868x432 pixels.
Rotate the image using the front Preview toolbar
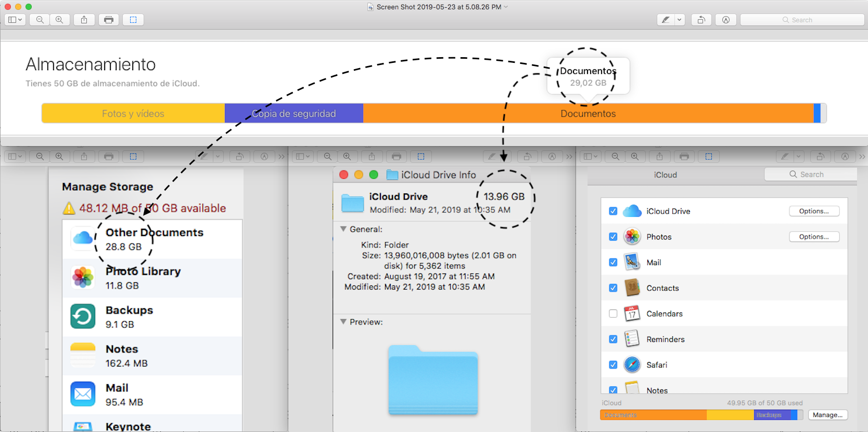pos(701,20)
